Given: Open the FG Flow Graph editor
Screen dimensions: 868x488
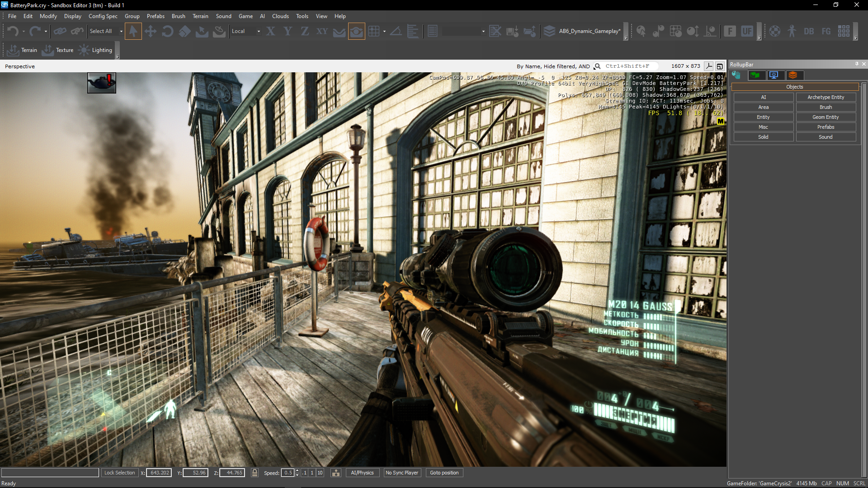Looking at the screenshot, I should (x=826, y=31).
